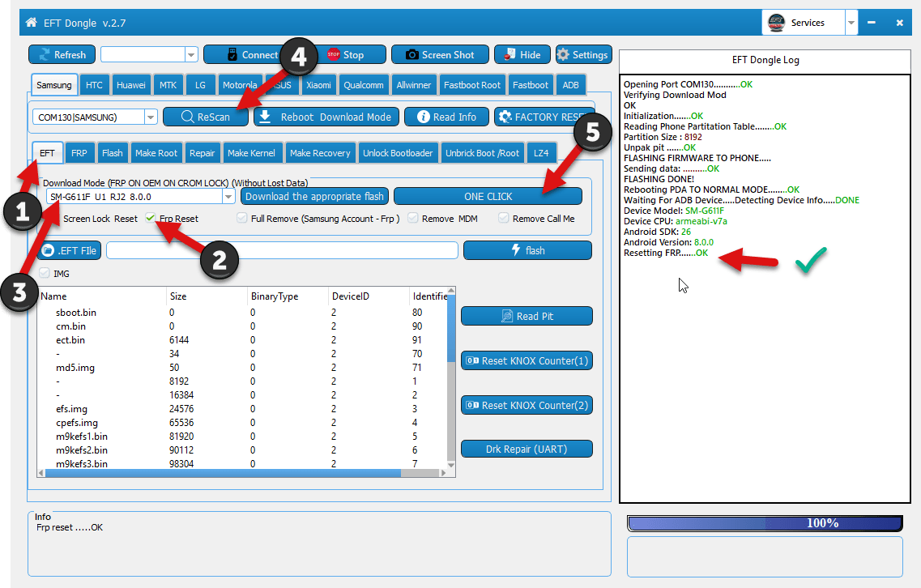Image resolution: width=921 pixels, height=588 pixels.
Task: Click Reset KNOX Counter(2)
Action: pyautogui.click(x=527, y=405)
